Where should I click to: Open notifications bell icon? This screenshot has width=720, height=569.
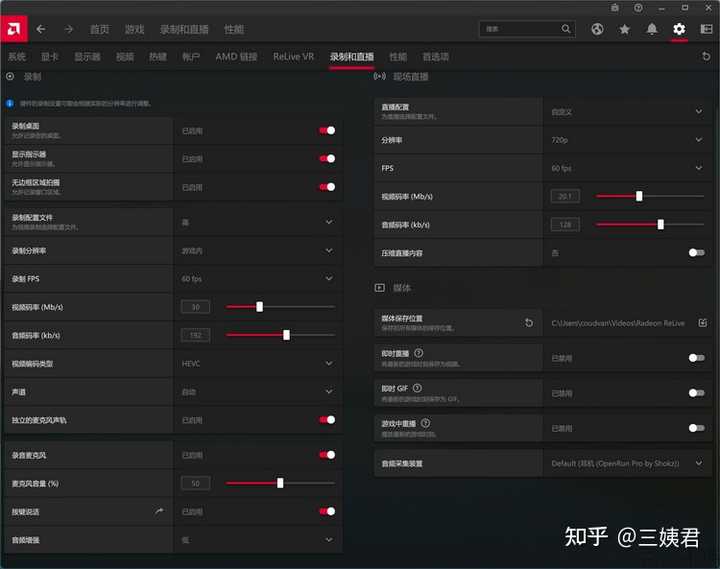(652, 29)
